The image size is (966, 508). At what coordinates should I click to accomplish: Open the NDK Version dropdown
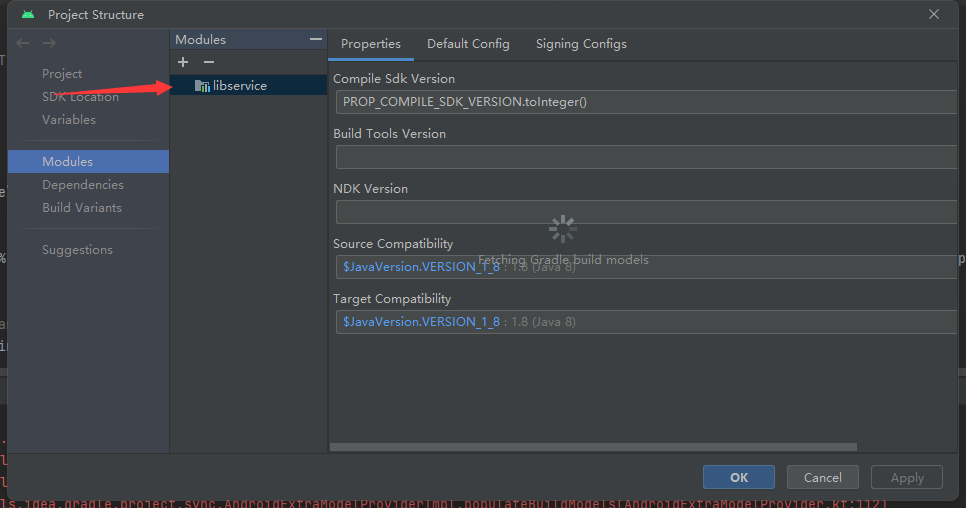pos(645,212)
